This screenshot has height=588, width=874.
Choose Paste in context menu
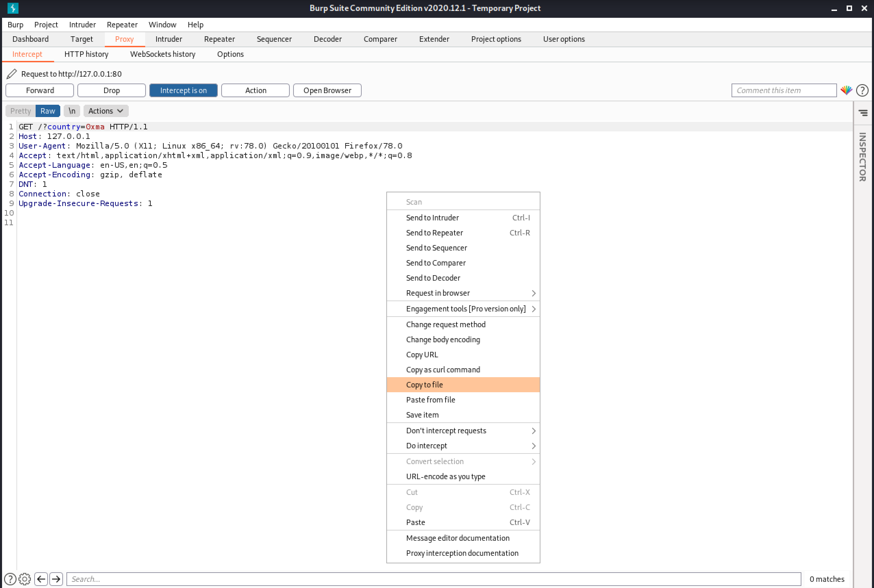[463, 522]
